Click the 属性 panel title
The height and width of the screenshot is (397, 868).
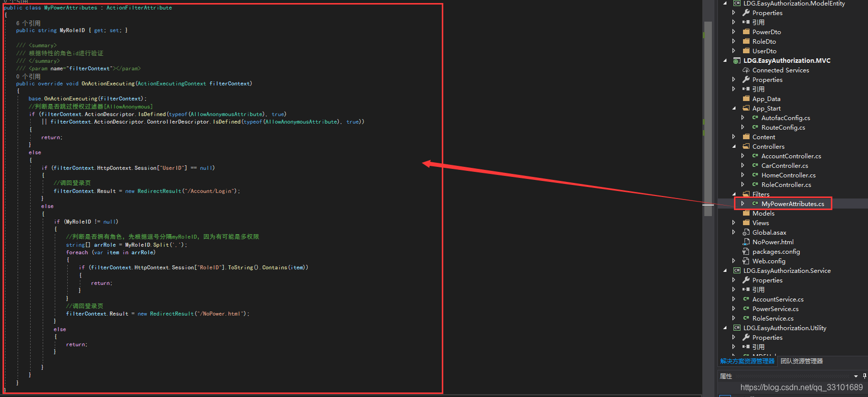tap(726, 376)
